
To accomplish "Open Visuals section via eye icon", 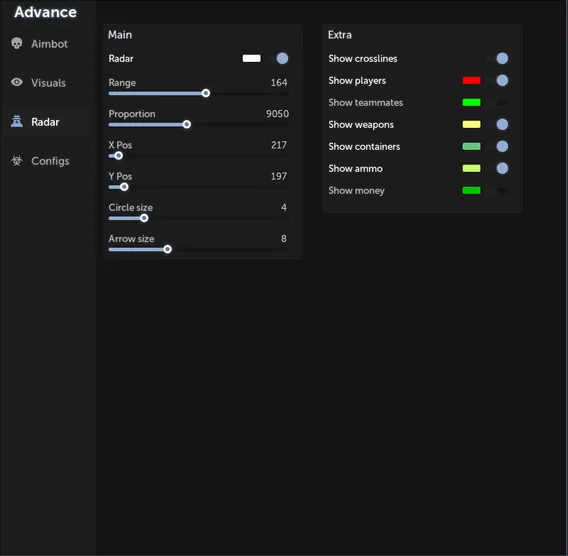I will [x=17, y=82].
